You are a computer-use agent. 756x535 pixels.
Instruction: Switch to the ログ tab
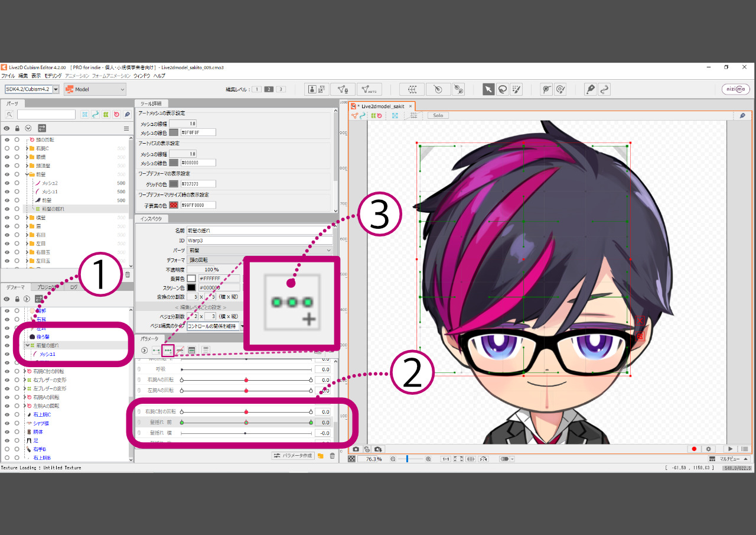(74, 287)
